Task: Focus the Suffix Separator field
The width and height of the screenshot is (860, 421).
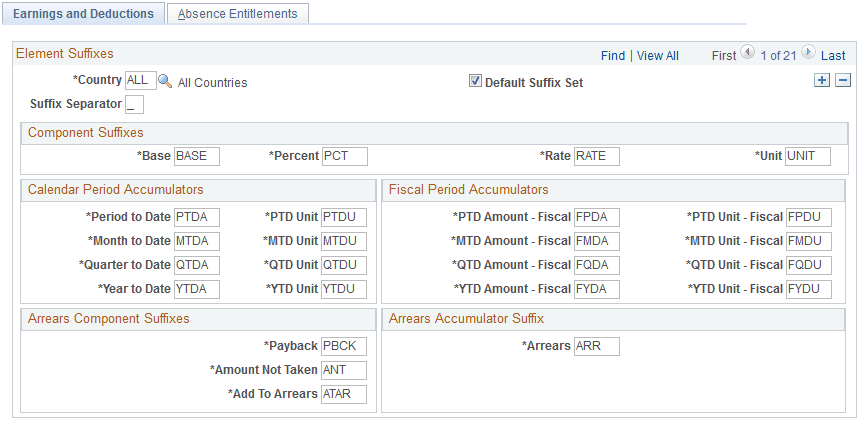Action: pos(134,104)
